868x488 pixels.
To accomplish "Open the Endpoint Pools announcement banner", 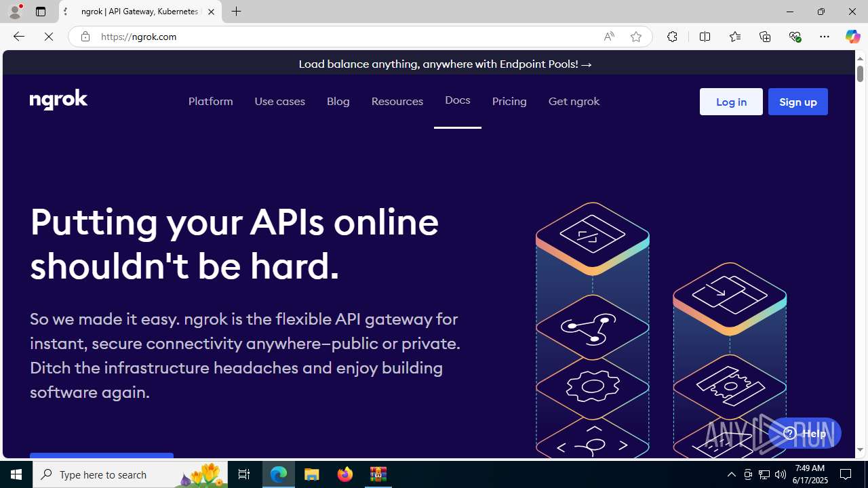I will [446, 64].
